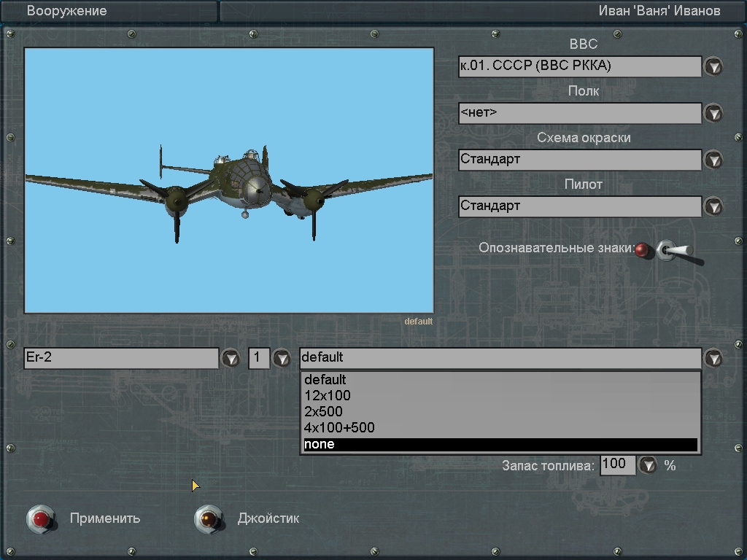
Task: Open the ВВС country dropdown arrow
Action: [713, 66]
